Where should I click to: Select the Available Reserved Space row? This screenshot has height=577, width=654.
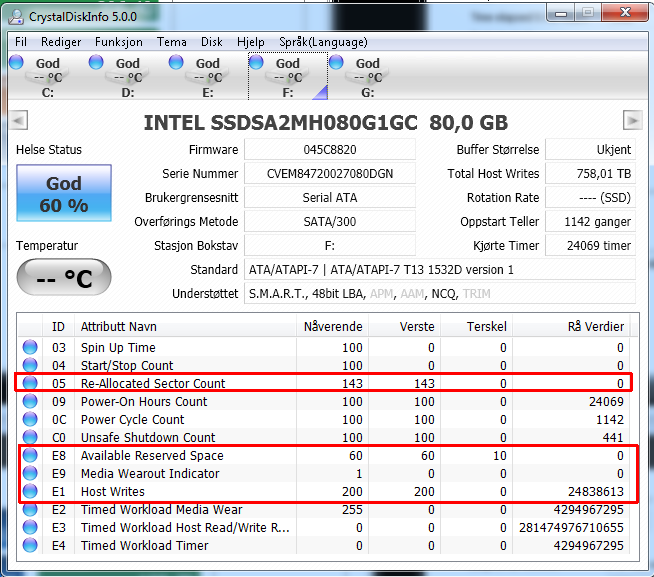[x=324, y=455]
